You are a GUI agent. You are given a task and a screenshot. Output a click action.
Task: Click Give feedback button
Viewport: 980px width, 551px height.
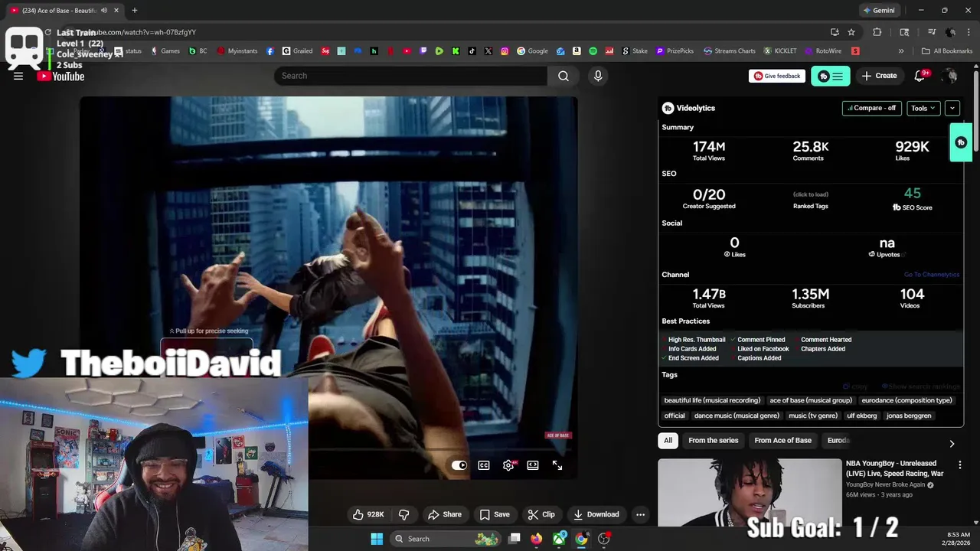click(777, 76)
